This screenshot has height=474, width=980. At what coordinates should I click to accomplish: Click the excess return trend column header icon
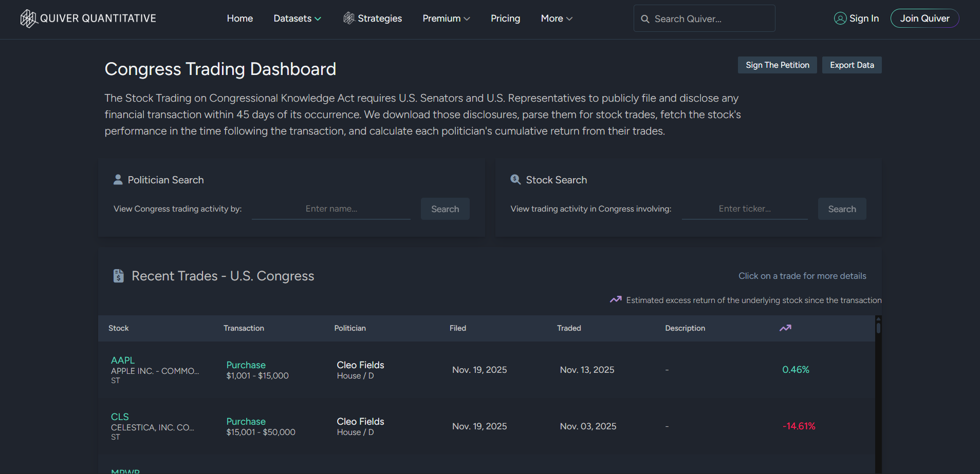pyautogui.click(x=785, y=328)
